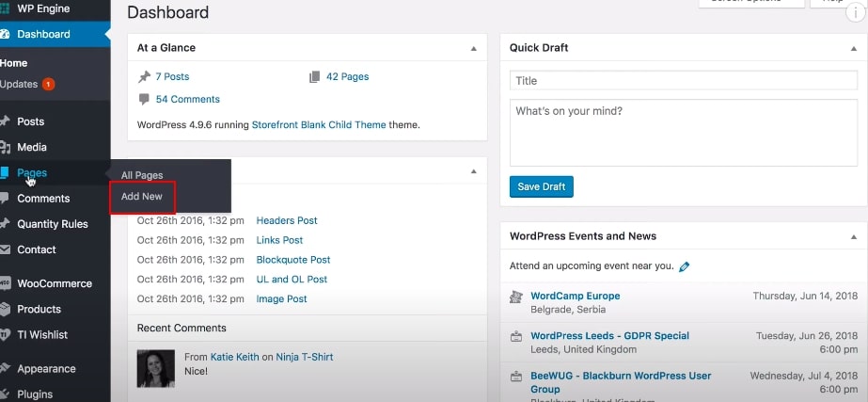Image resolution: width=868 pixels, height=402 pixels.
Task: Click the Products box icon in sidebar
Action: [6, 309]
